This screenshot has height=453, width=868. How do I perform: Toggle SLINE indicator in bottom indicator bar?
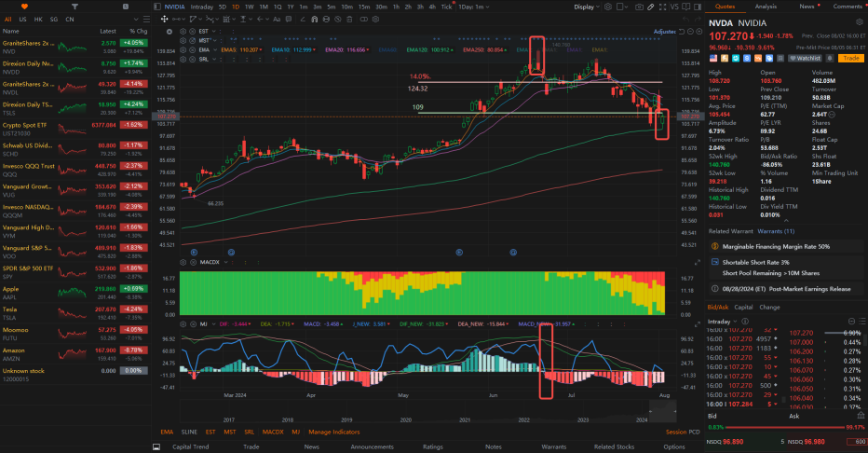pos(189,432)
